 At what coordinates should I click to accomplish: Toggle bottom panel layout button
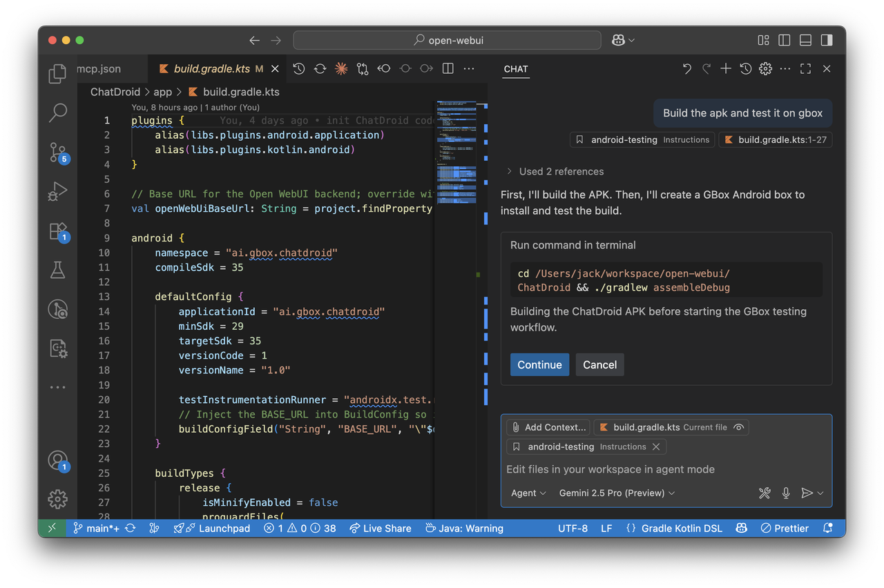[805, 40]
